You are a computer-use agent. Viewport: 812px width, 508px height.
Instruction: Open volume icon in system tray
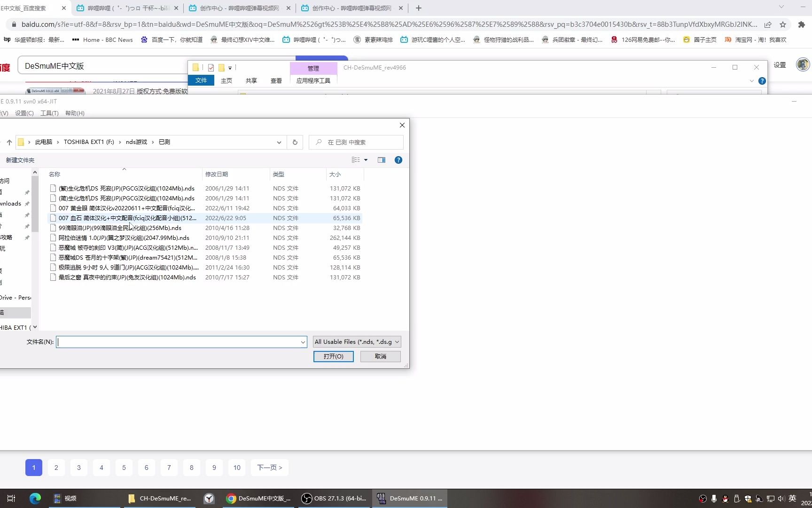tap(781, 499)
